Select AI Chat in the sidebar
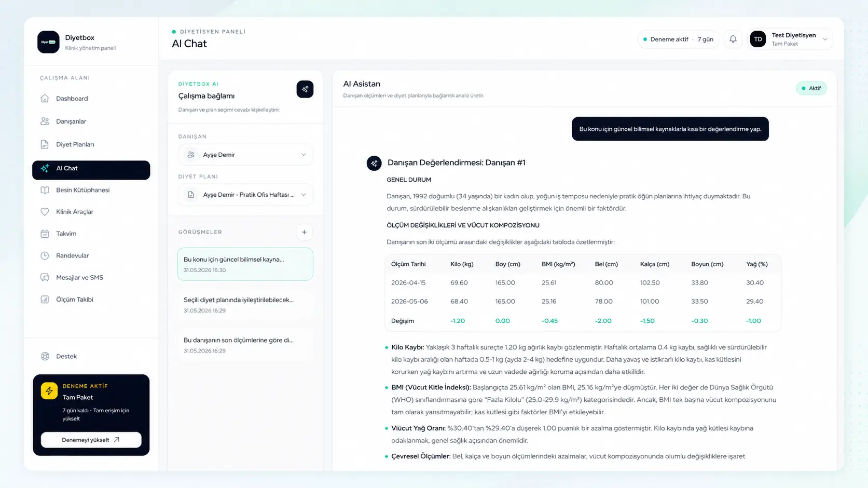Screen dimensions: 868x488 (x=91, y=170)
